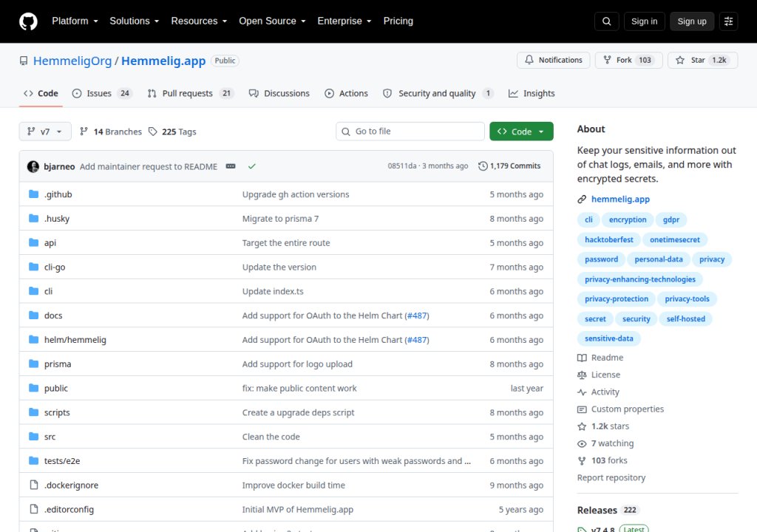757x532 pixels.
Task: Click the folder icon for prisma
Action: [x=33, y=364]
